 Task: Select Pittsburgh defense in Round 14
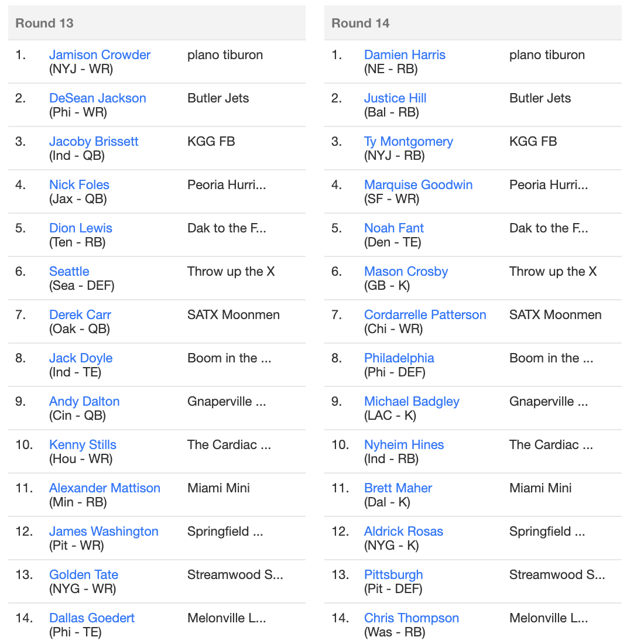(x=393, y=575)
